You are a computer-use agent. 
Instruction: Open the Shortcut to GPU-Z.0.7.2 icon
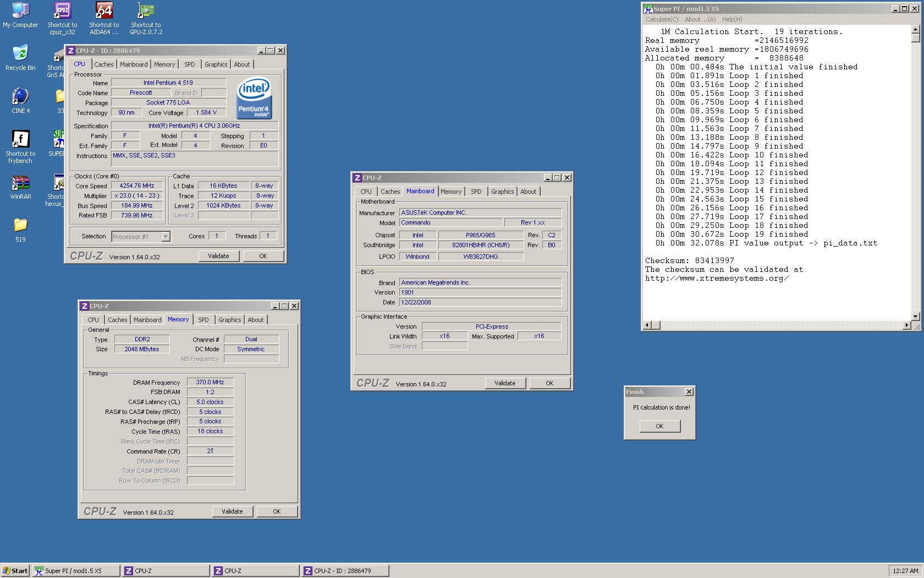146,18
